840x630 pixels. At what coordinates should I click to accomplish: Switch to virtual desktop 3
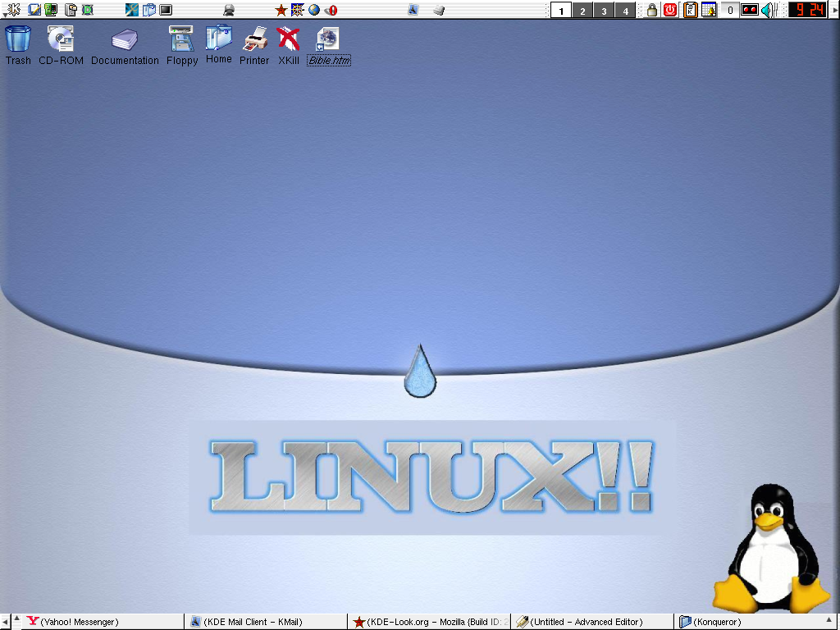pyautogui.click(x=604, y=10)
